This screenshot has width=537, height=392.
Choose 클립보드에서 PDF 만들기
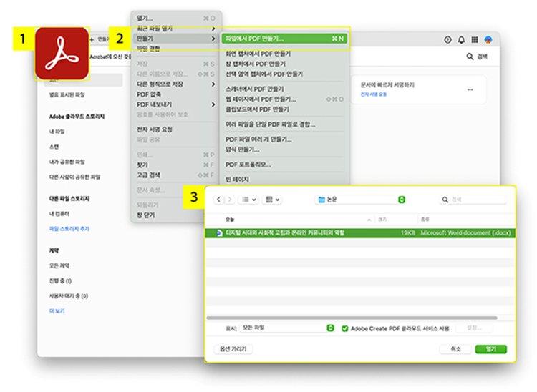[257, 109]
